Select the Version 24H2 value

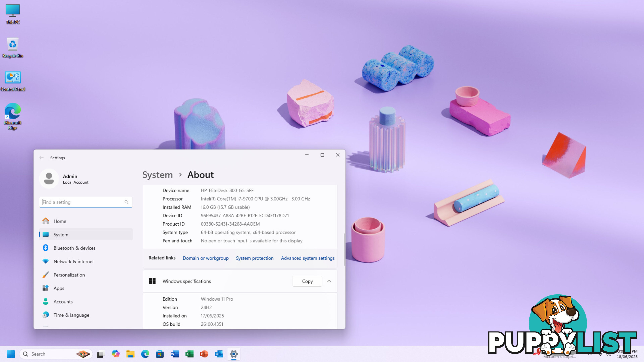point(206,307)
